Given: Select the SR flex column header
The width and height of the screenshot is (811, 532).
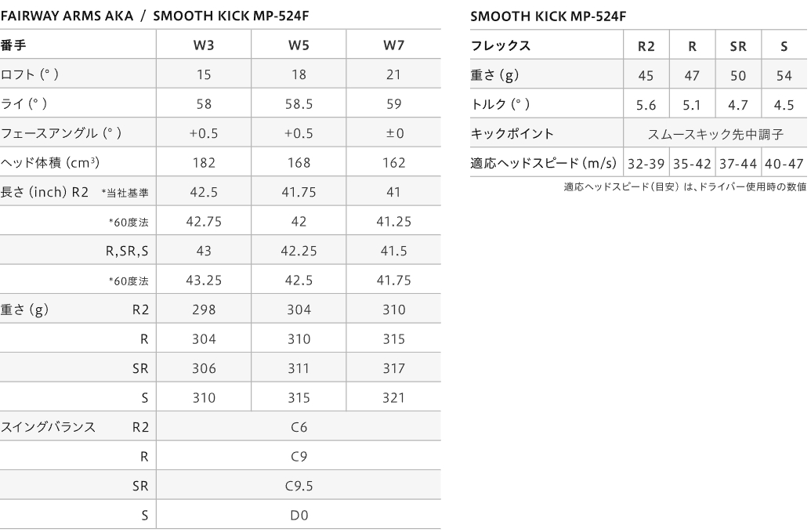Looking at the screenshot, I should [x=738, y=45].
